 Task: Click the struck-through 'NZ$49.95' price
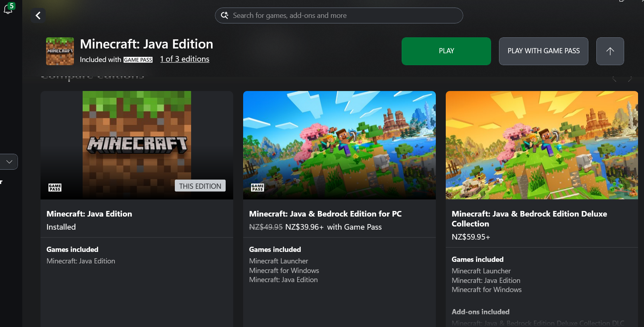pyautogui.click(x=266, y=227)
